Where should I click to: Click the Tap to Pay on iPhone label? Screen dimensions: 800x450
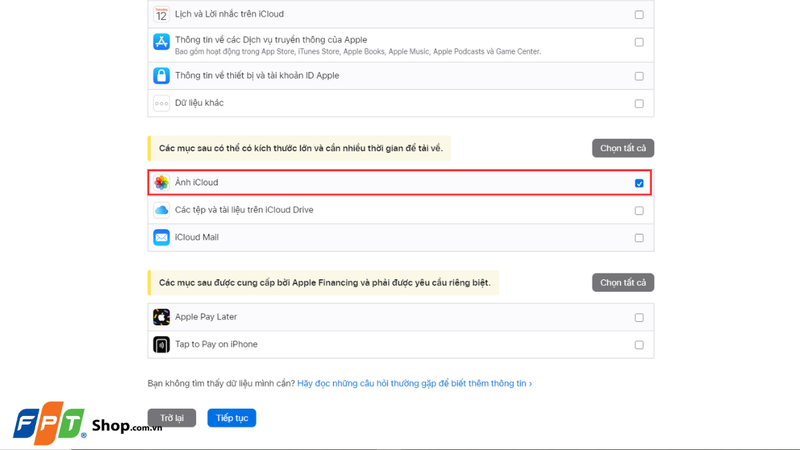click(x=216, y=344)
